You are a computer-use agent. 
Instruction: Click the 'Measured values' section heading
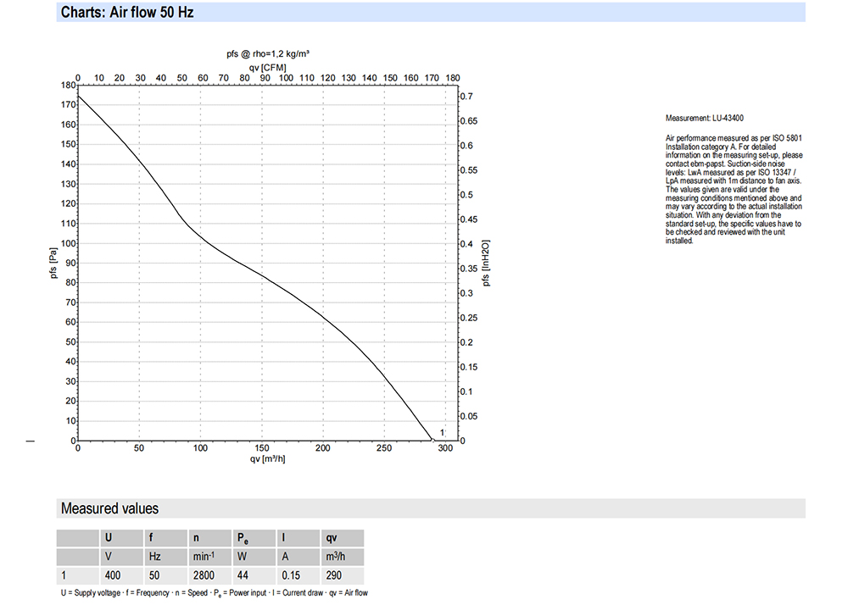[109, 508]
